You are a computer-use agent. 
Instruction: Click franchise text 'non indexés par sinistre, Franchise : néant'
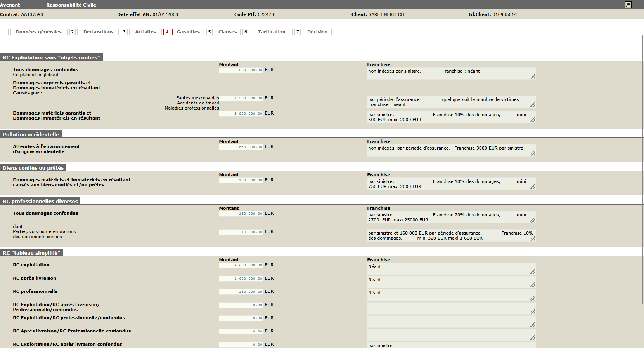[x=451, y=73]
